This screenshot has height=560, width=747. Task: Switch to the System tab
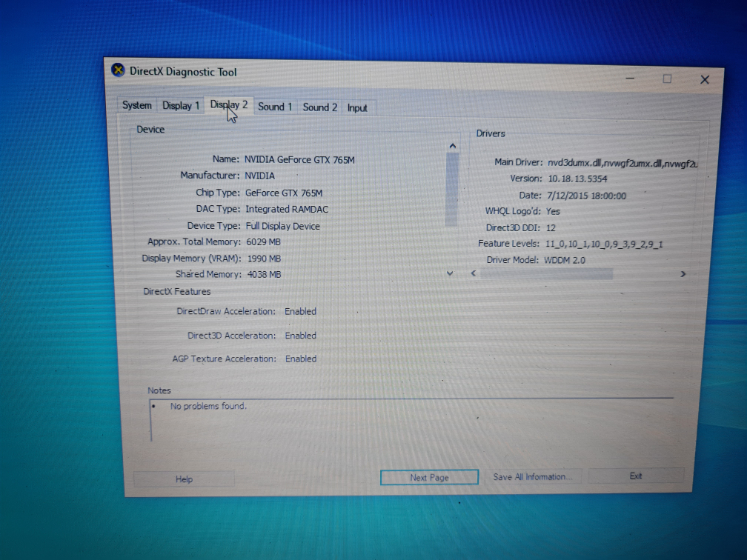pyautogui.click(x=136, y=105)
